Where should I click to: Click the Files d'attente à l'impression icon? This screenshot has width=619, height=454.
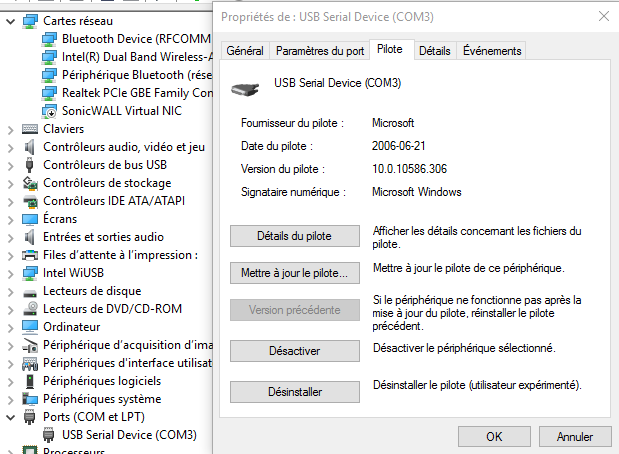coord(30,255)
